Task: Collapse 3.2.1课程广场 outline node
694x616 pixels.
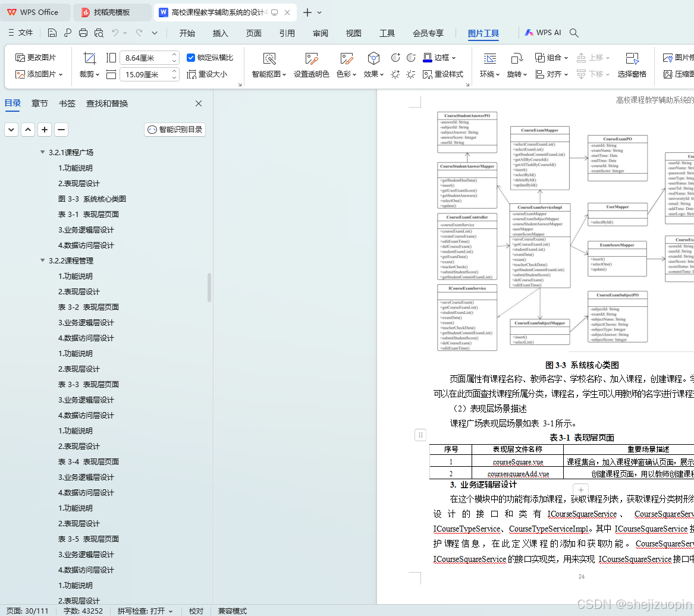Action: click(x=42, y=152)
